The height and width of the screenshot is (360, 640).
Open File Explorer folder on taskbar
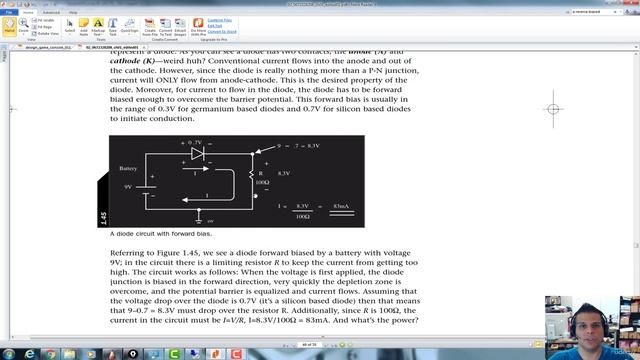70,354
